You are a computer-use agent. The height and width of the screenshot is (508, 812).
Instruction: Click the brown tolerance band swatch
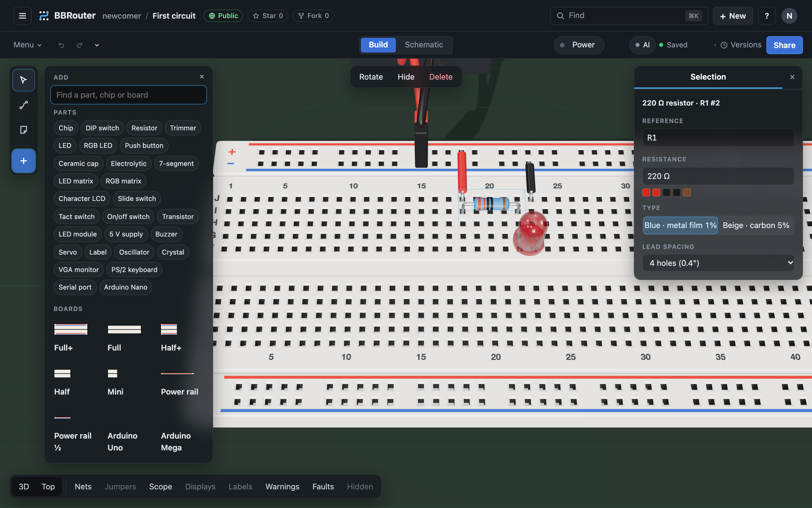point(687,192)
